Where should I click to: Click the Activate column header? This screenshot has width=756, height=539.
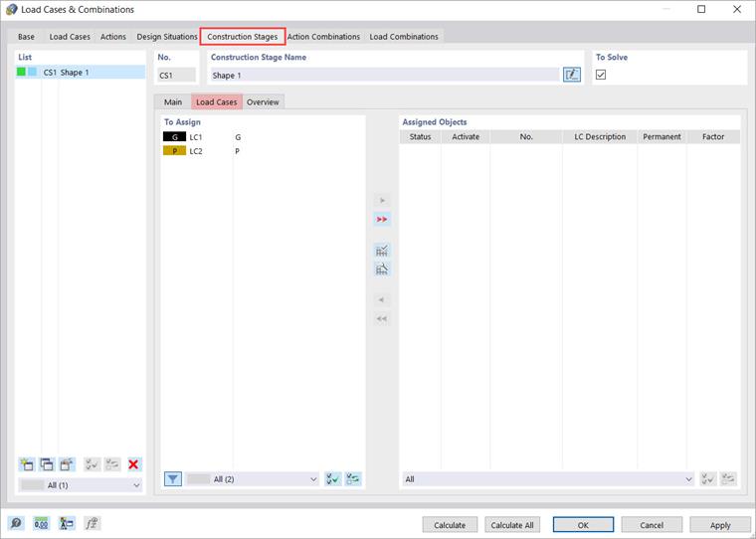coord(466,137)
